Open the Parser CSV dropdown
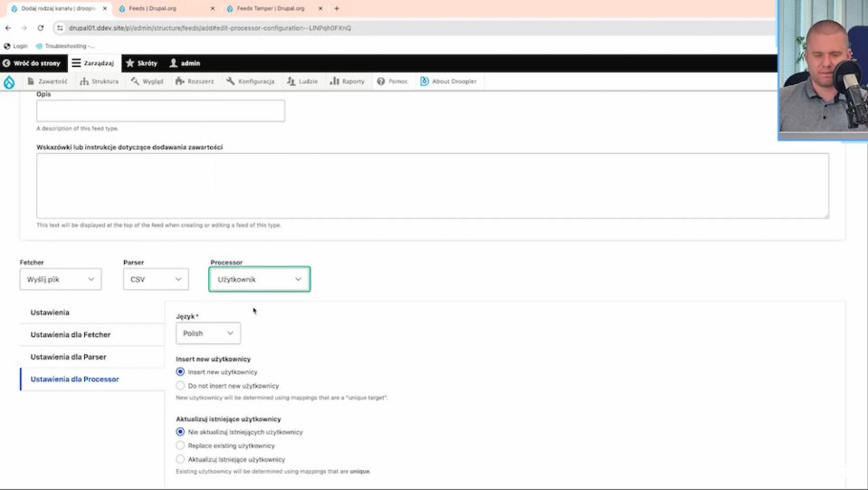The image size is (868, 490). pyautogui.click(x=156, y=279)
